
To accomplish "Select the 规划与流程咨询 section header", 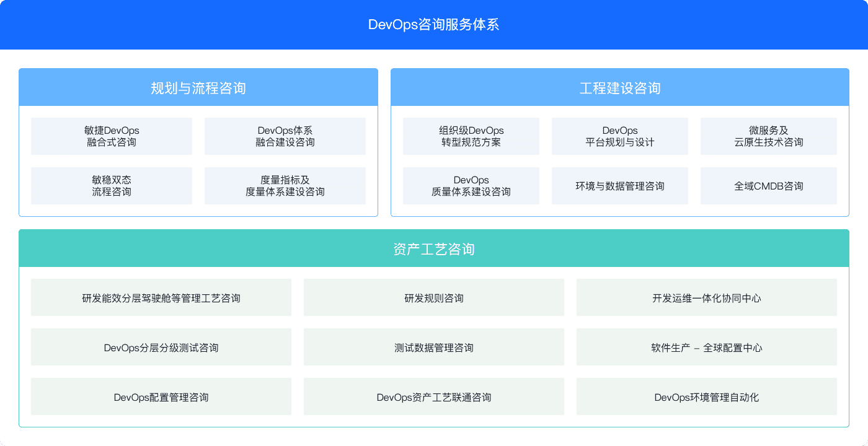I will click(198, 87).
